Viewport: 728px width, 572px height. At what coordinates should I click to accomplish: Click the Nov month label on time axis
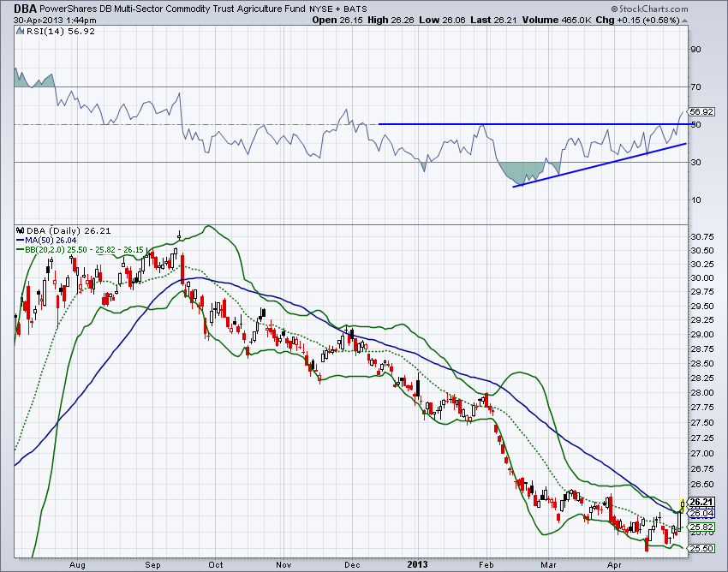[x=283, y=565]
